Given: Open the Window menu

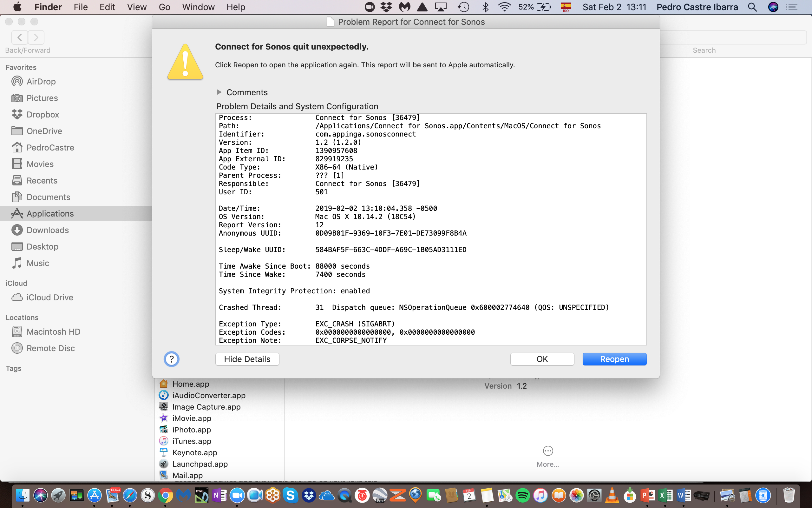Looking at the screenshot, I should tap(198, 7).
